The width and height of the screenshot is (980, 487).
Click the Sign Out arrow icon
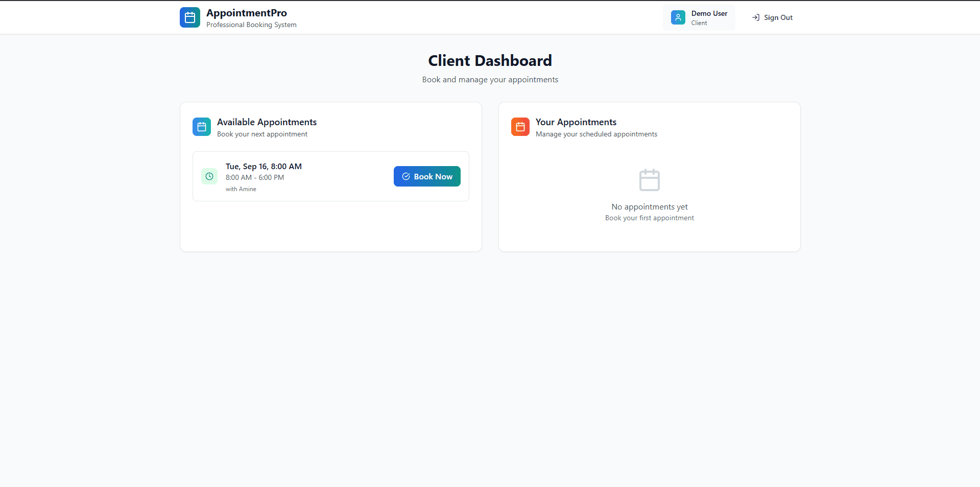tap(756, 17)
